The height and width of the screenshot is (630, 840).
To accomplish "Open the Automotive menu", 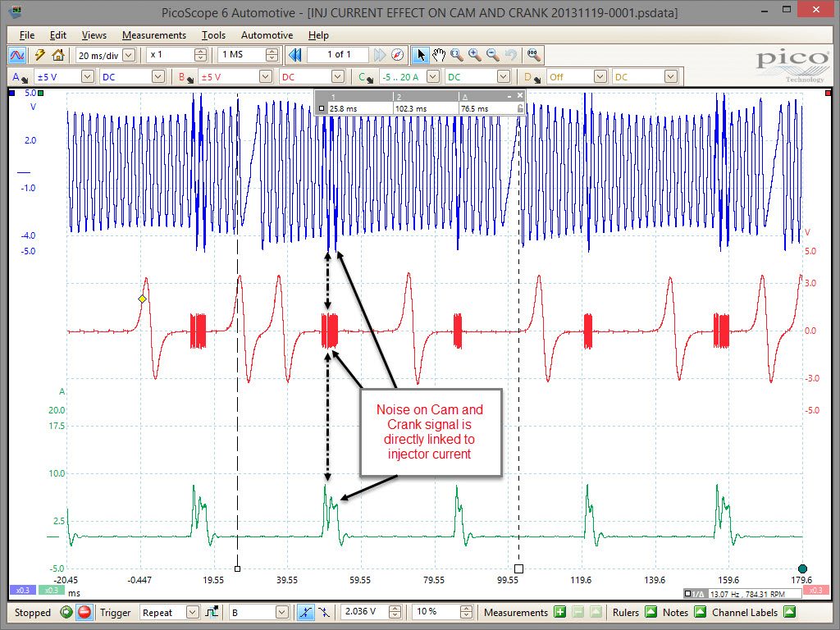I will pyautogui.click(x=267, y=34).
